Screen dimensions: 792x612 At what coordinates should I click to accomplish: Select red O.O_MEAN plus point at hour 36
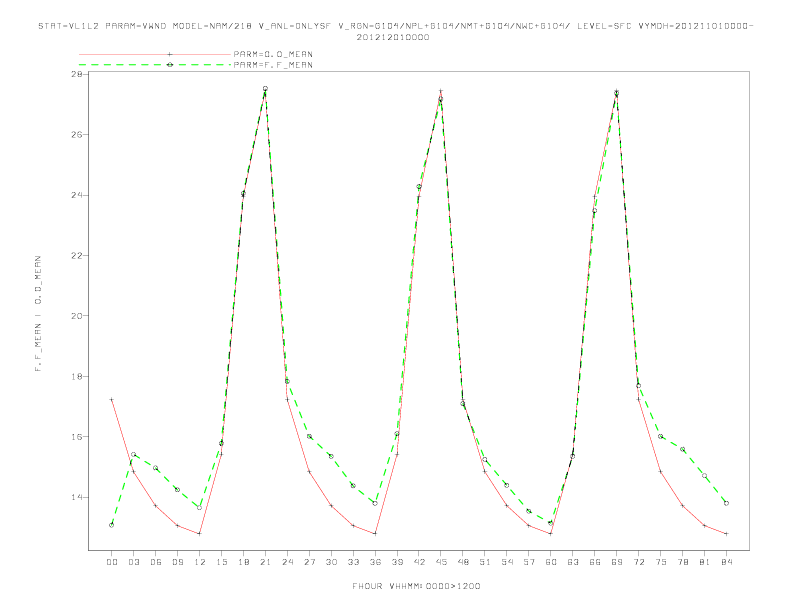375,534
